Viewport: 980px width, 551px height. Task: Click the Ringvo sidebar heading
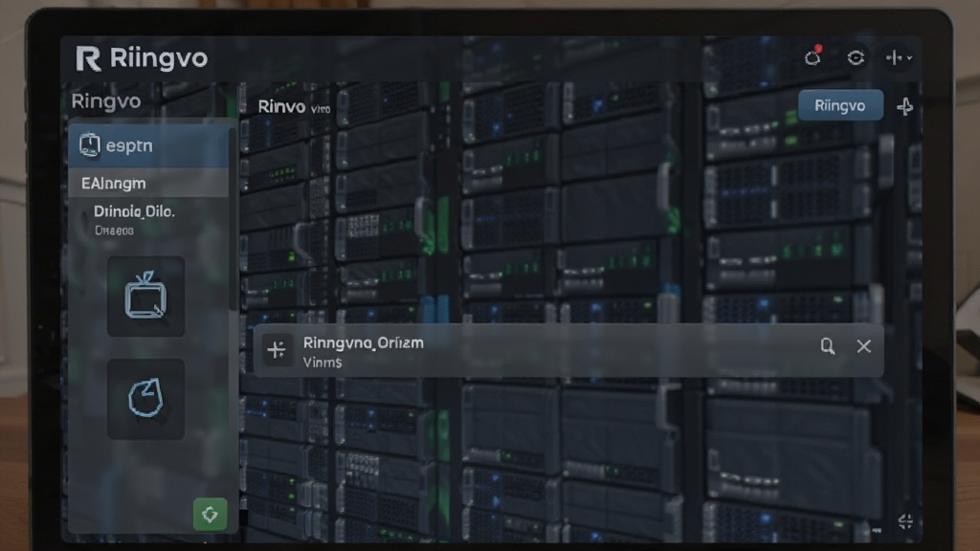105,101
